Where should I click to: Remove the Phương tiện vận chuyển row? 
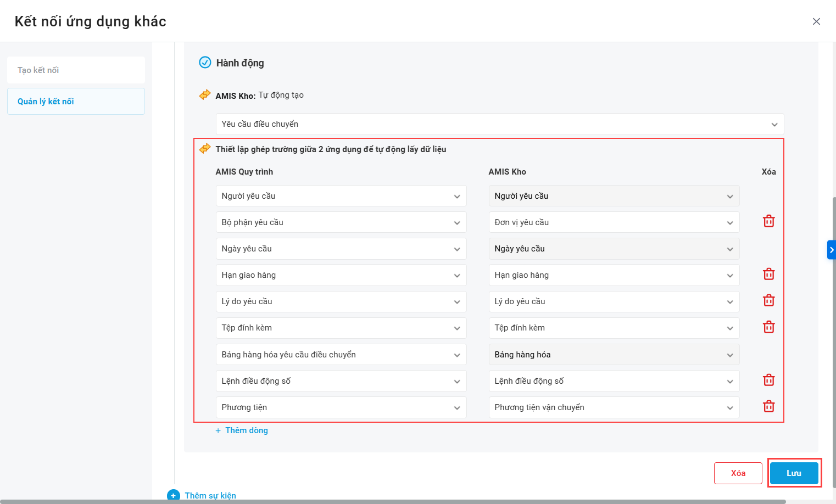pos(768,406)
